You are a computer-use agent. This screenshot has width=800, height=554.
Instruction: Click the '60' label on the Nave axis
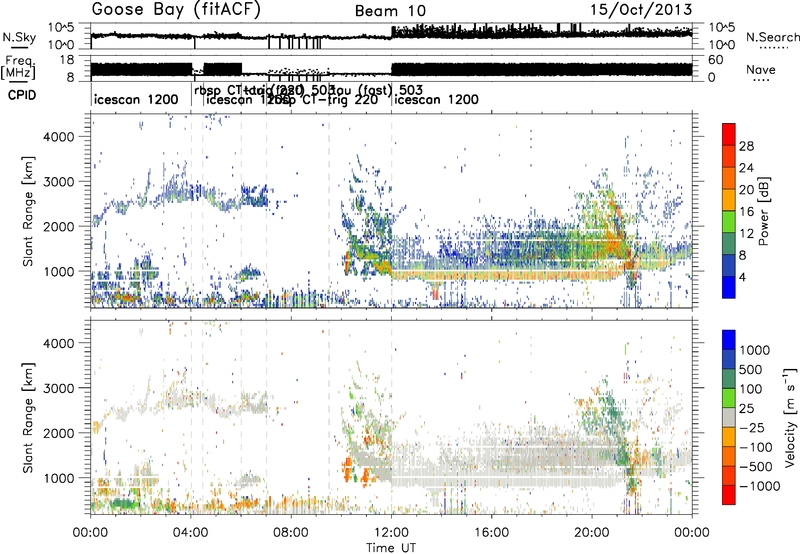click(716, 60)
